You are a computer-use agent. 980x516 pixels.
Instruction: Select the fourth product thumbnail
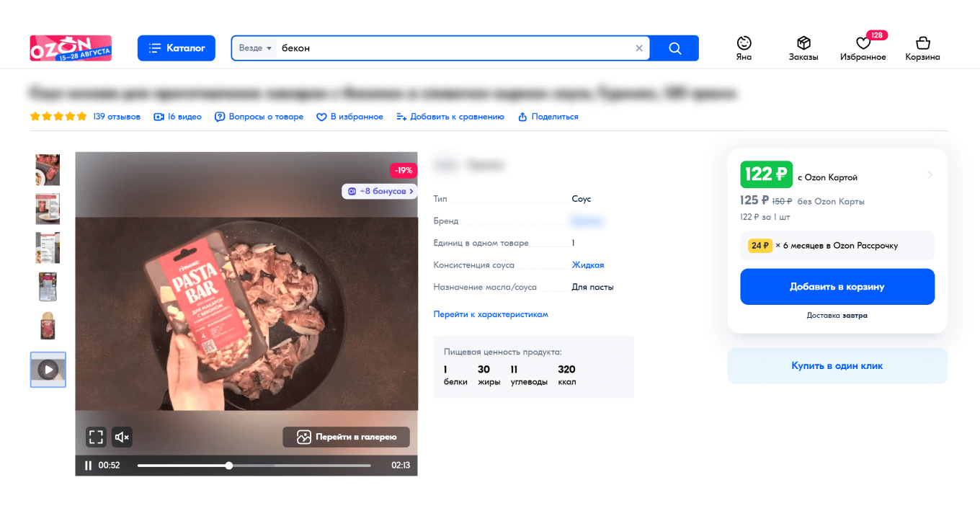48,287
